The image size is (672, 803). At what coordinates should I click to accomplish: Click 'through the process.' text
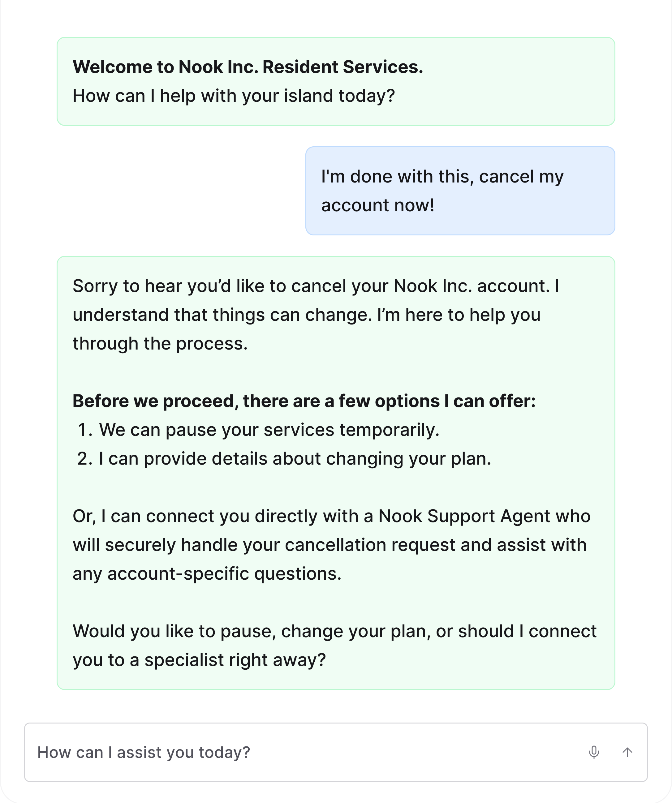click(160, 343)
